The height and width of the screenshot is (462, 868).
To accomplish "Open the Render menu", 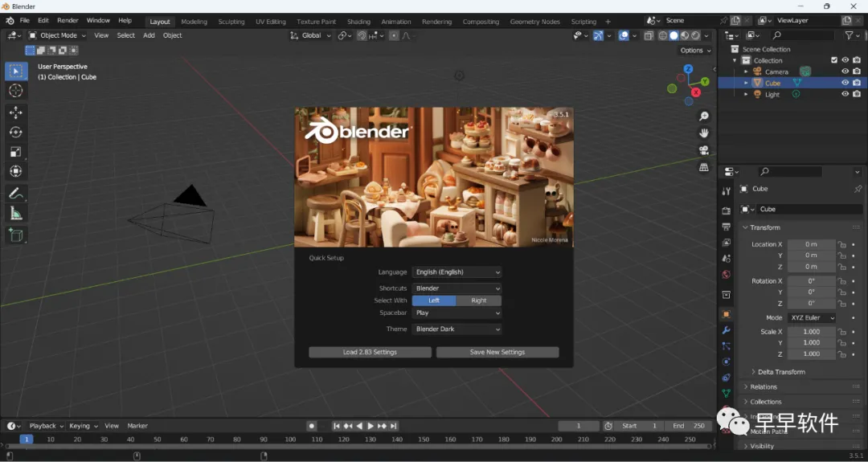I will (x=68, y=20).
